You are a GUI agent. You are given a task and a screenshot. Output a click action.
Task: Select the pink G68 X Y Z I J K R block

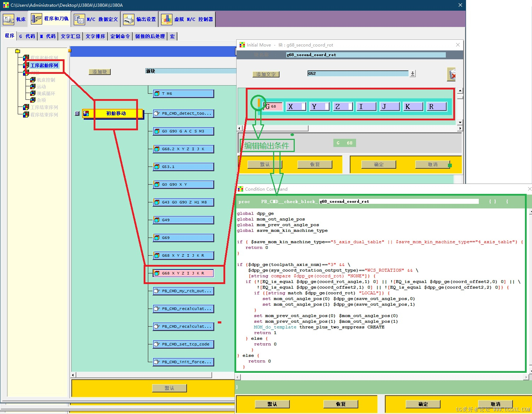(x=183, y=273)
